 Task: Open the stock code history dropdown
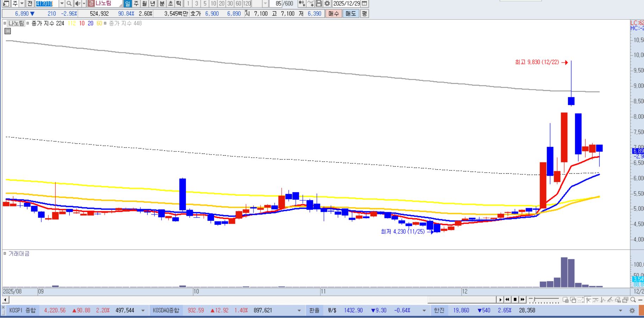[x=62, y=4]
